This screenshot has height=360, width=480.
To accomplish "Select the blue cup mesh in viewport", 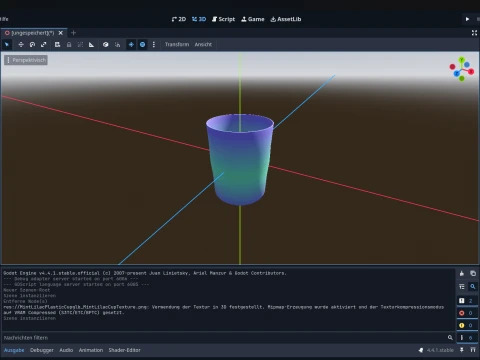I will [x=240, y=159].
